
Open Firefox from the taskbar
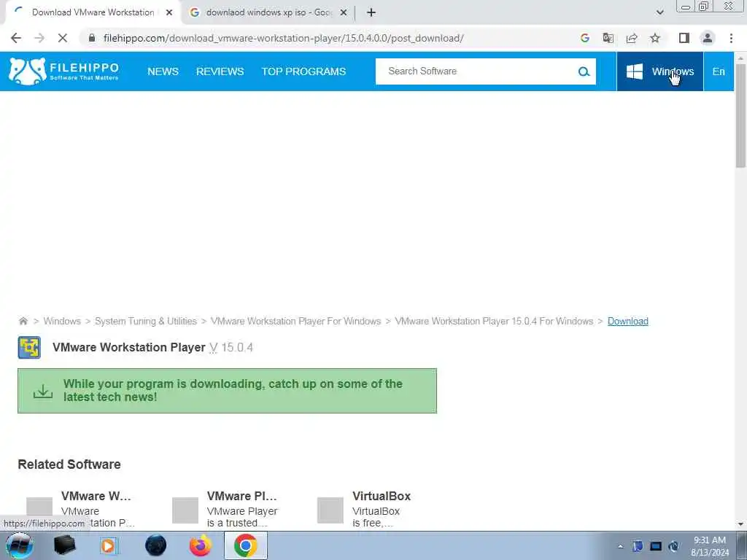click(201, 545)
